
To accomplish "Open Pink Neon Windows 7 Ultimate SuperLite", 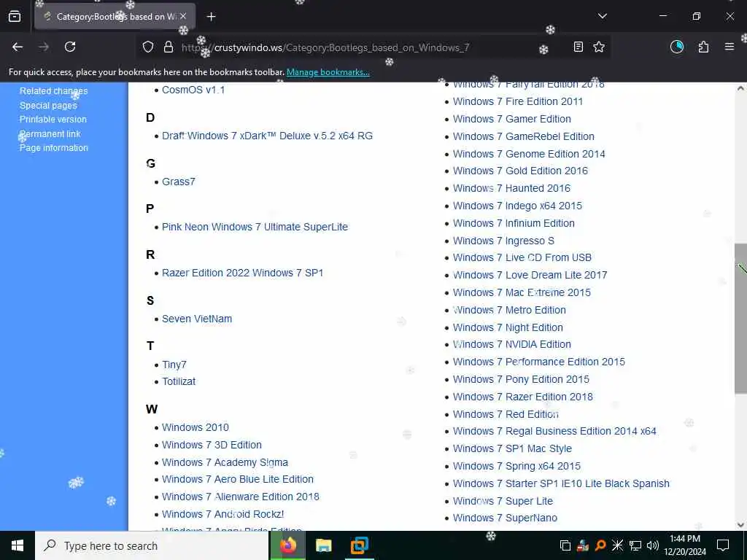I will click(x=255, y=227).
